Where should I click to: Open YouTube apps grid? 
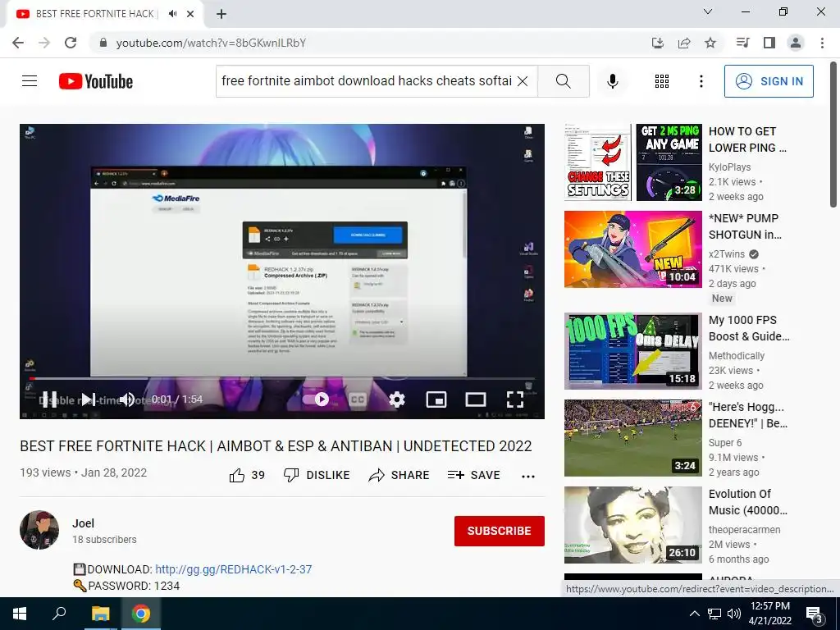[662, 81]
